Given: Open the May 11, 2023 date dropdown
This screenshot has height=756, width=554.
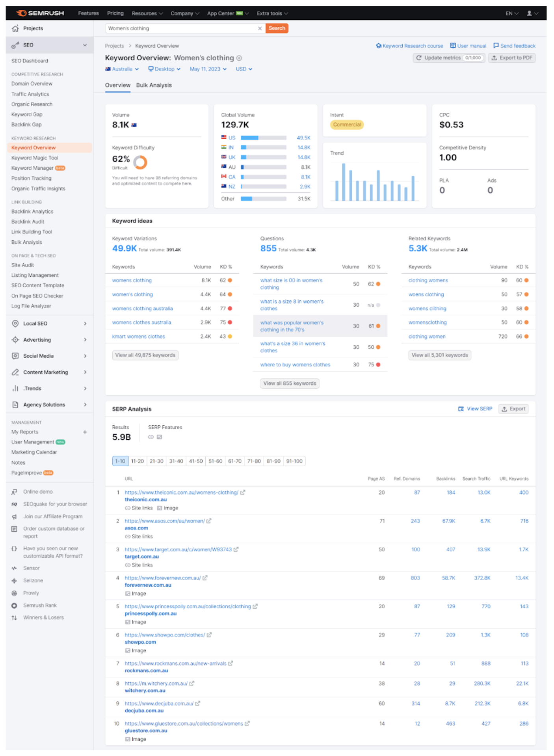Looking at the screenshot, I should (x=208, y=69).
